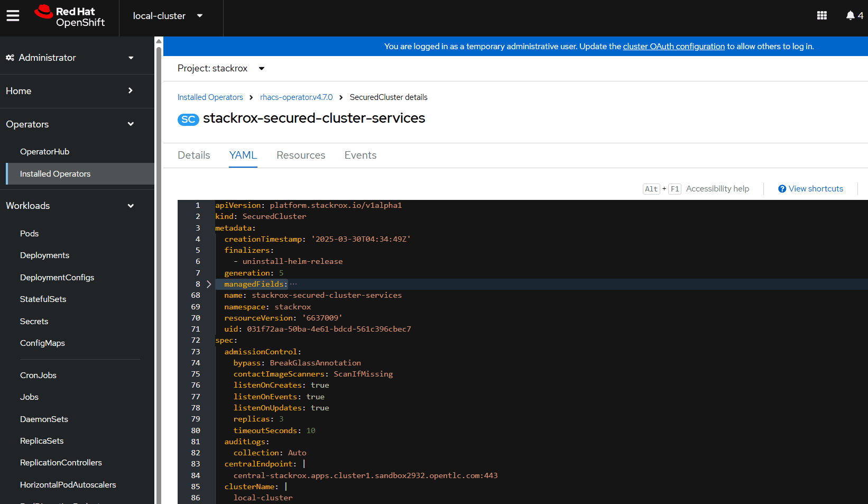The width and height of the screenshot is (868, 504).
Task: Open the Administrator perspective switcher
Action: (70, 58)
